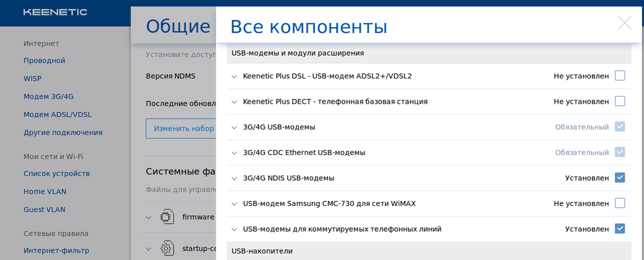Click Не установлен status of Plus DECT
This screenshot has height=260, width=644.
click(581, 102)
